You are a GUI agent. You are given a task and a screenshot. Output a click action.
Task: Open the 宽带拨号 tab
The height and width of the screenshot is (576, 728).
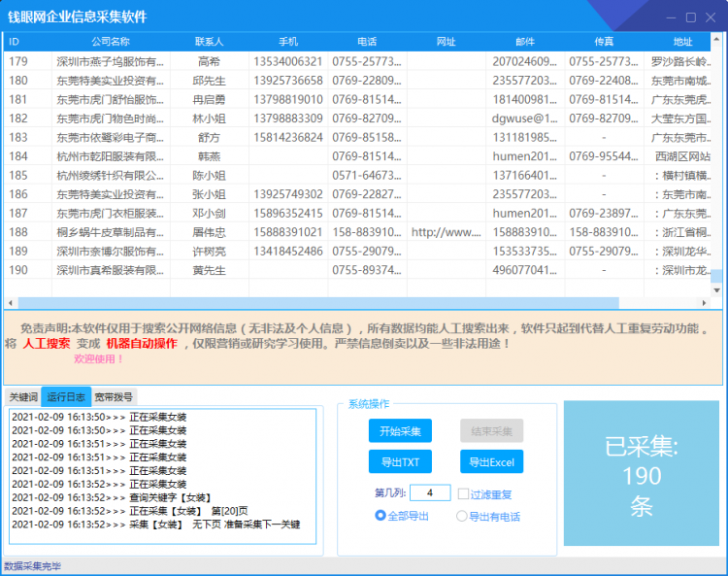point(114,396)
